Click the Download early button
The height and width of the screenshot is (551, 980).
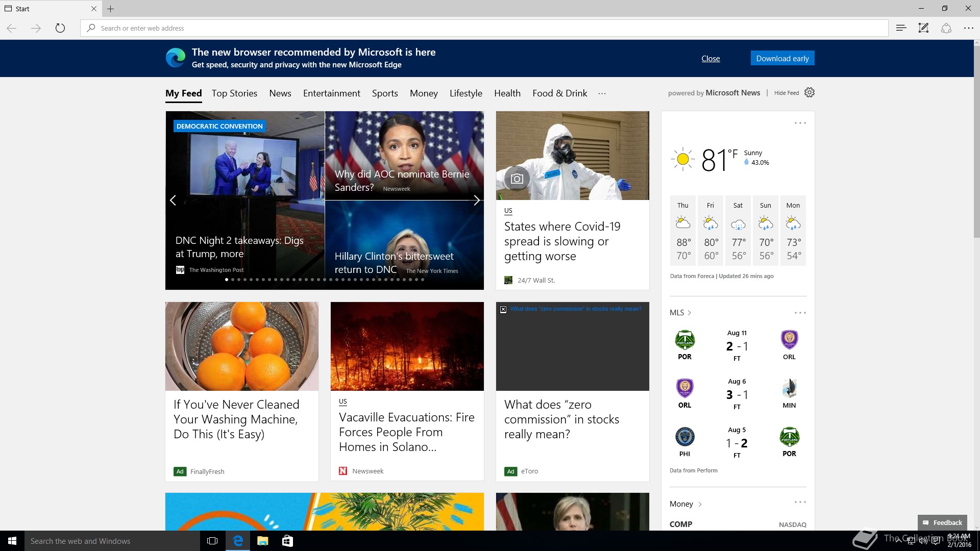(782, 58)
